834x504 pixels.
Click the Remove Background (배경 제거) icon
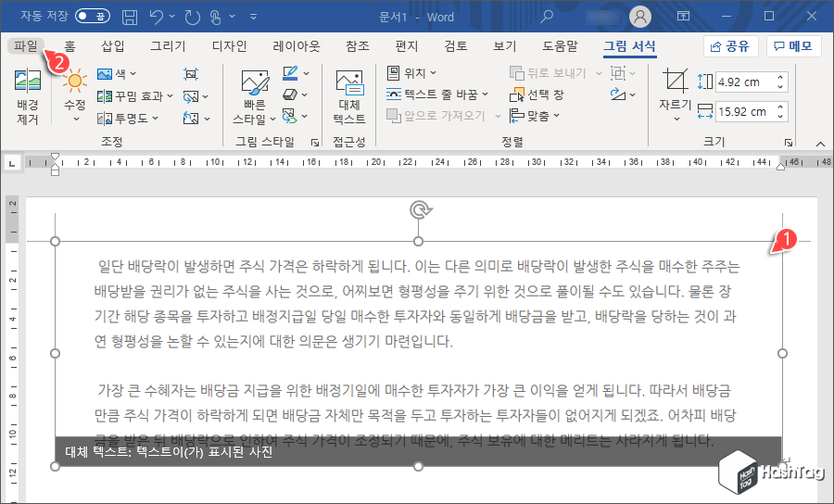pos(28,82)
